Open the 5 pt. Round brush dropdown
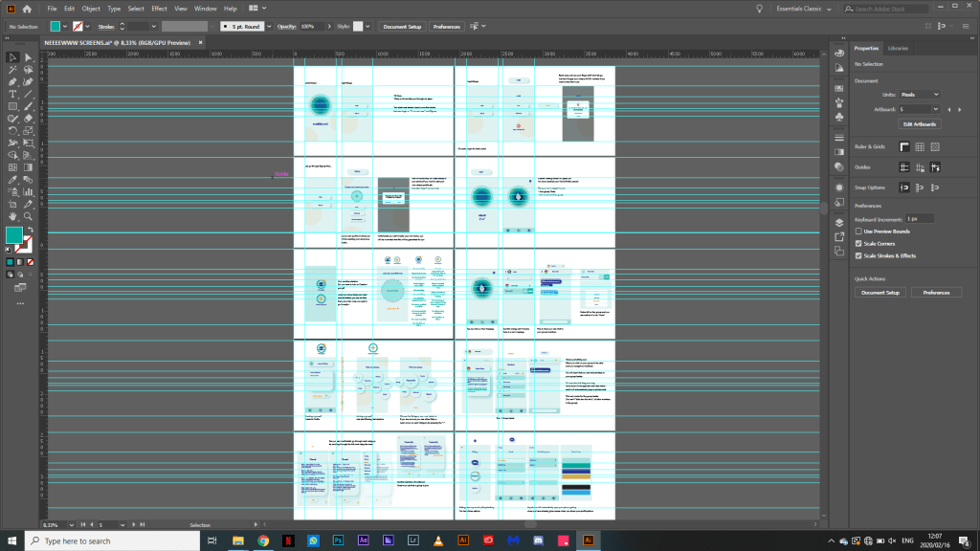 pyautogui.click(x=268, y=27)
